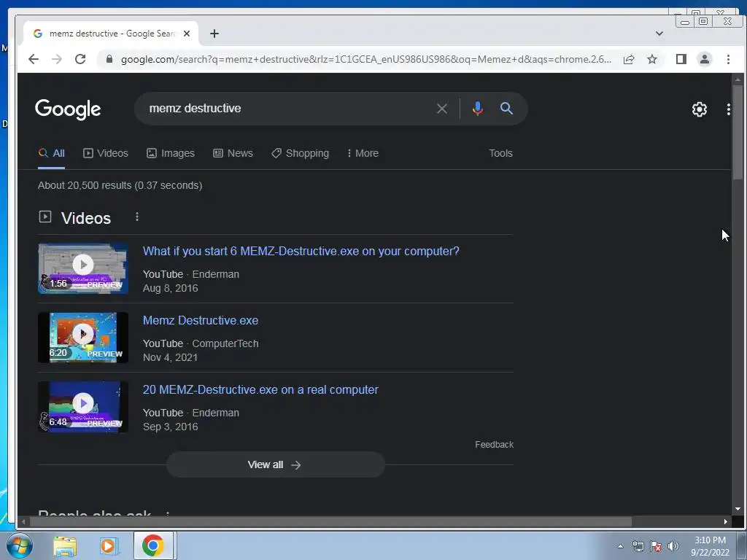Open '20 MEMZ-Destructive.exe on a real computer' link
Screen dimensions: 747x560
(x=260, y=389)
